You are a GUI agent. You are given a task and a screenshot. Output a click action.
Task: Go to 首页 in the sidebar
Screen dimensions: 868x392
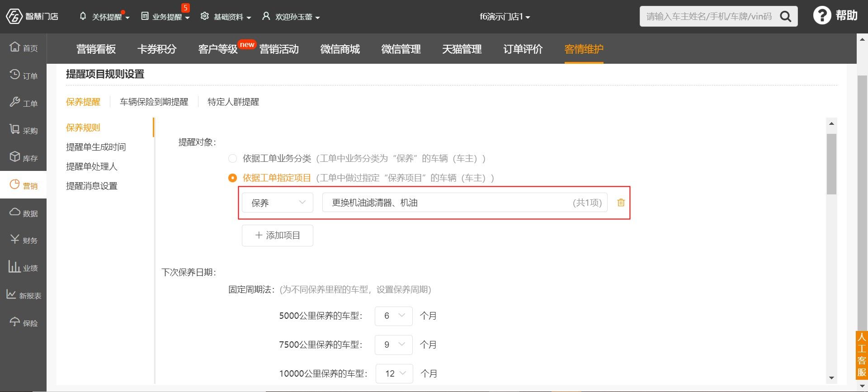click(x=24, y=47)
